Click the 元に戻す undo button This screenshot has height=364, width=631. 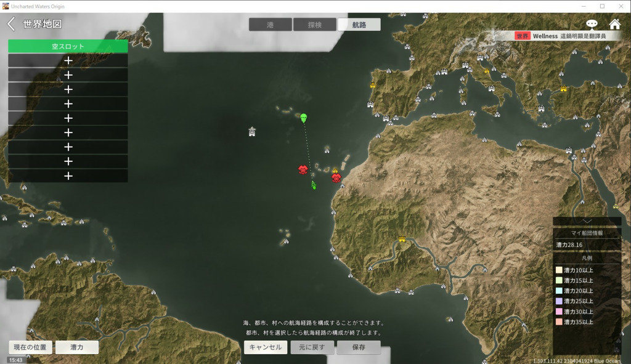(x=312, y=347)
